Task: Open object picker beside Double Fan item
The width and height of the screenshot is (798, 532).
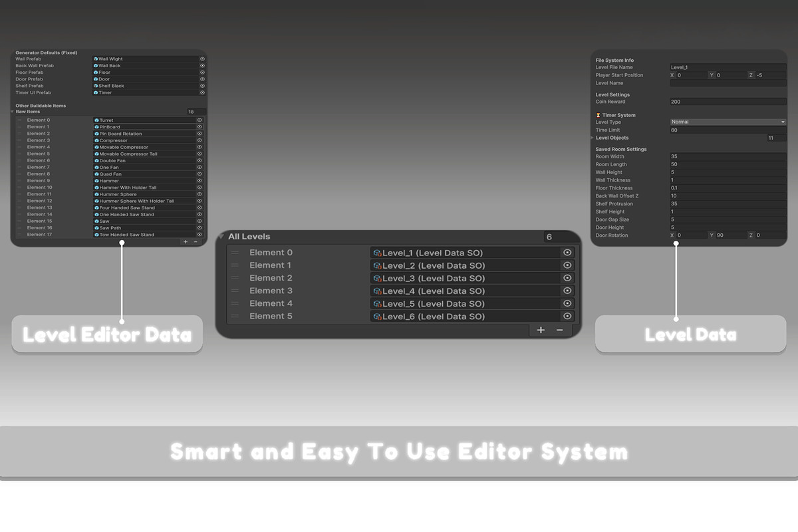Action: [199, 160]
